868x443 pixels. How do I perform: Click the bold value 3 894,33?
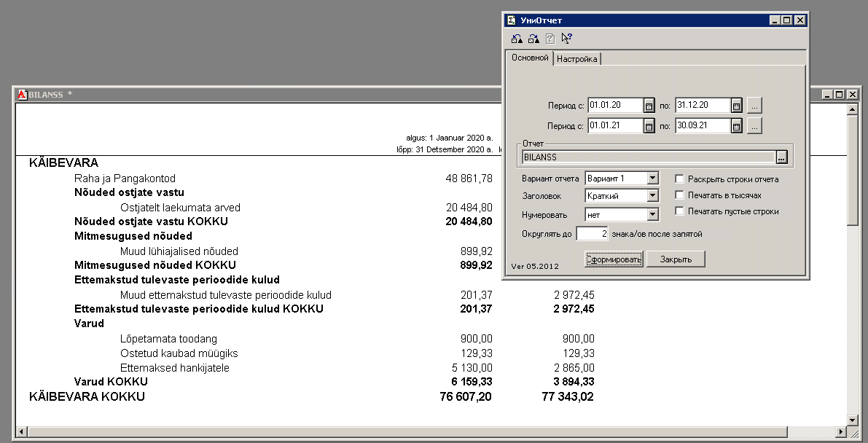tap(574, 382)
